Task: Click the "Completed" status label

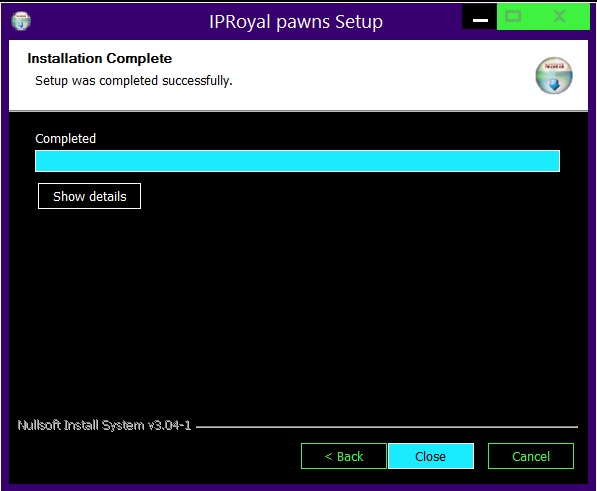Action: [65, 139]
